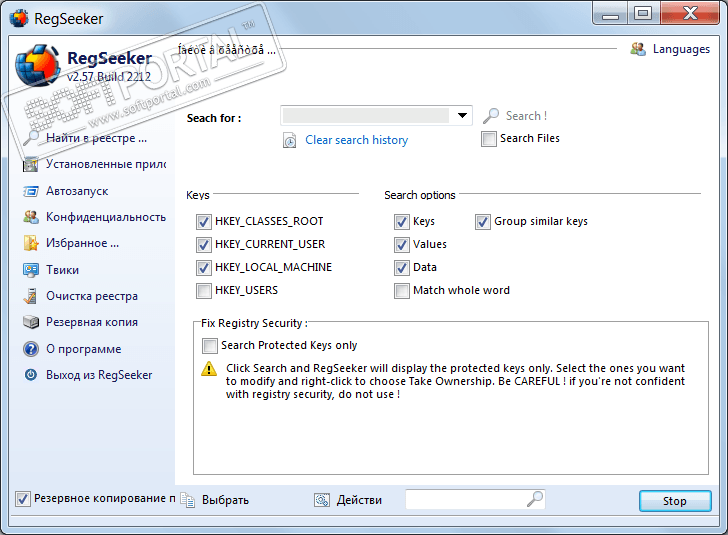728x535 pixels.
Task: Disable Group similar keys
Action: pos(482,222)
